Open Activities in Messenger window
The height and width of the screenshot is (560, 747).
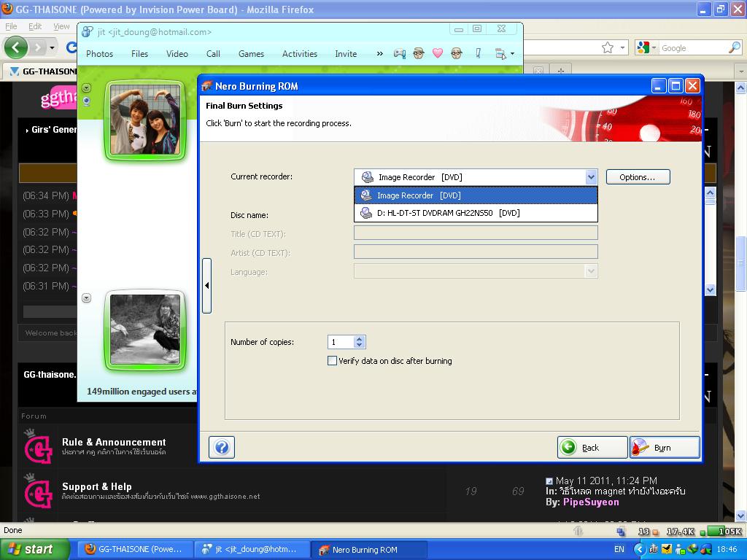point(300,54)
